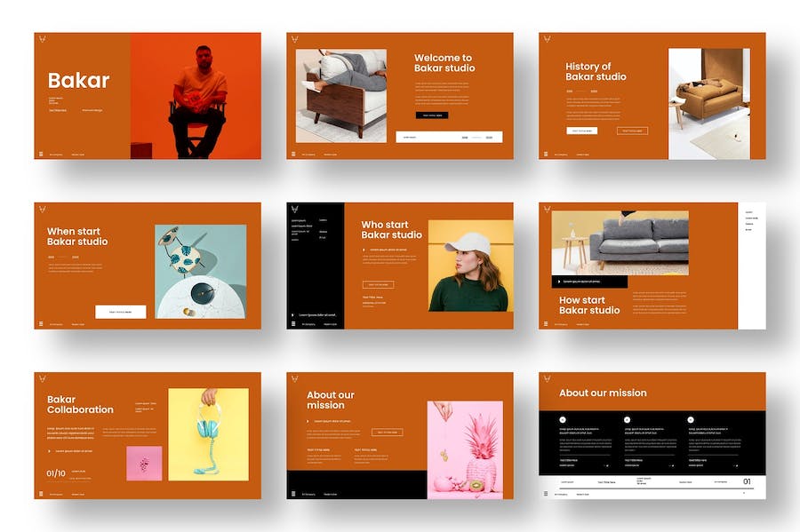Screen dimensions: 800x532
Task: Click the white filled button on History slide
Action: (582, 131)
